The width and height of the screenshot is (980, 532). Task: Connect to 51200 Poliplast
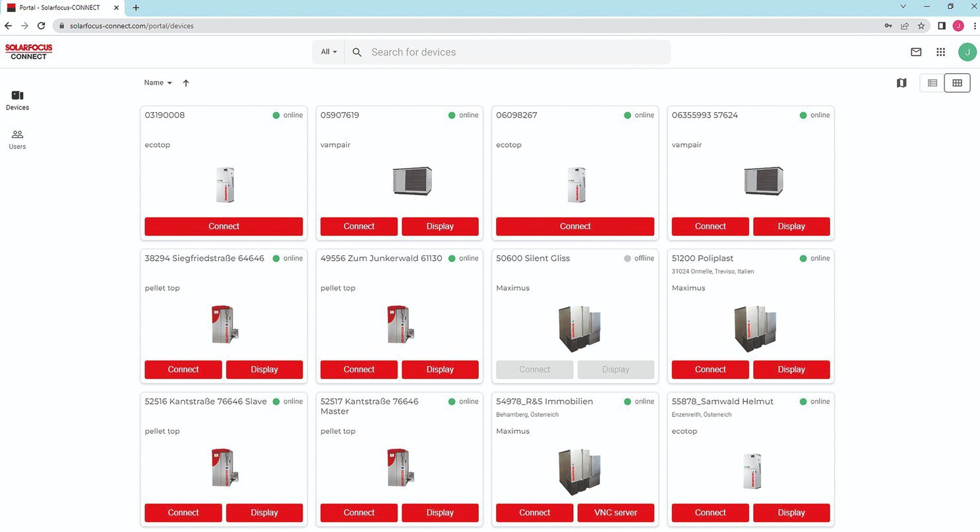710,369
